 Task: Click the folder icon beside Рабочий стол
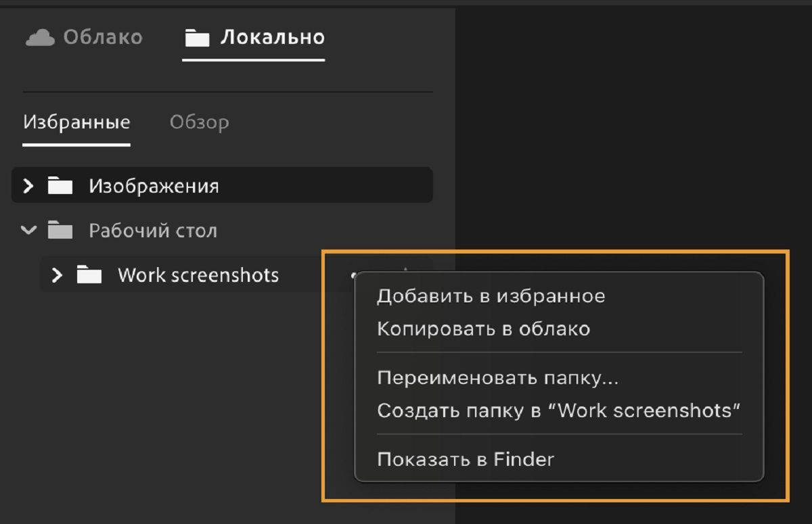pos(60,230)
